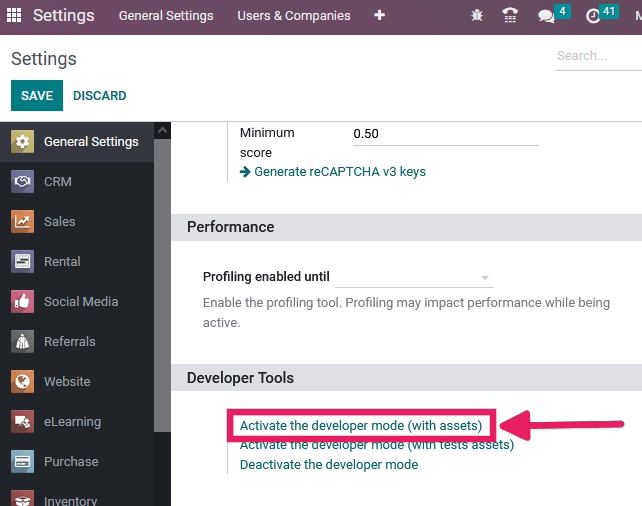Open the conversations messages icon

[x=546, y=16]
